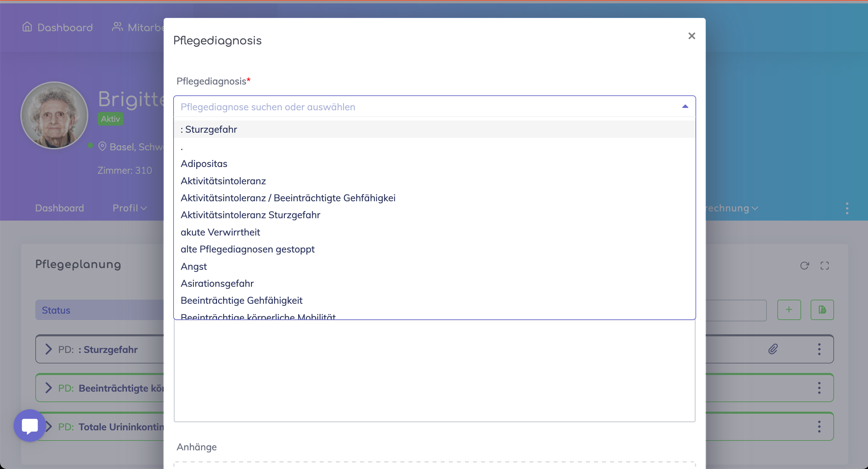Select Adipositas from the list

(x=204, y=164)
